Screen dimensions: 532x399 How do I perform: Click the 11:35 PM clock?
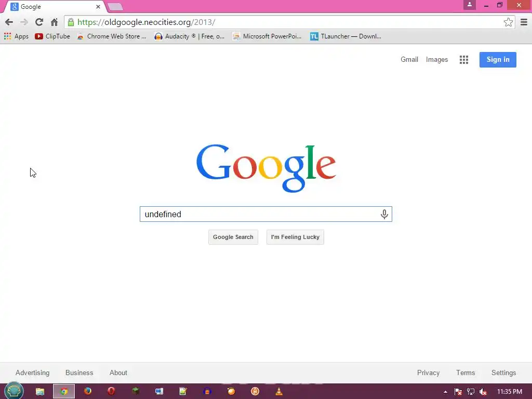click(x=509, y=392)
